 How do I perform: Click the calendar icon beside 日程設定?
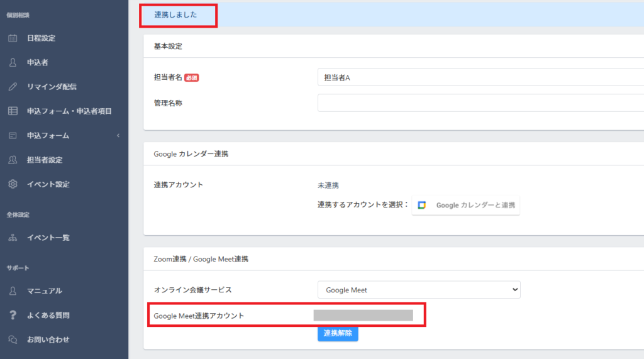13,38
